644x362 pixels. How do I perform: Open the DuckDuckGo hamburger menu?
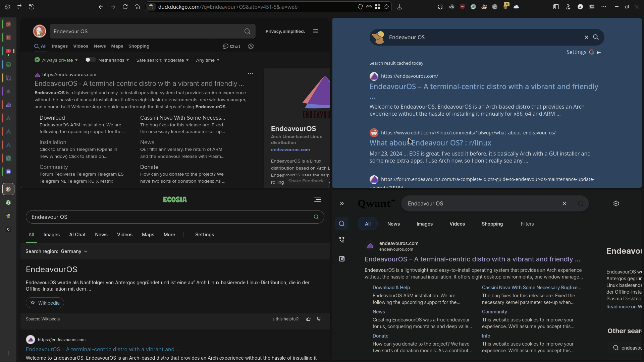316,31
